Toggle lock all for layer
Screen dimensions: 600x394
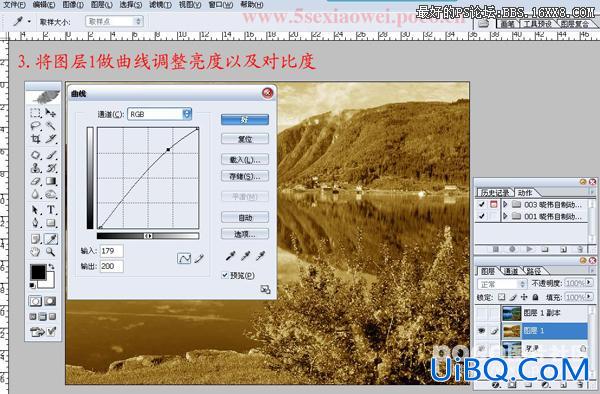click(536, 297)
